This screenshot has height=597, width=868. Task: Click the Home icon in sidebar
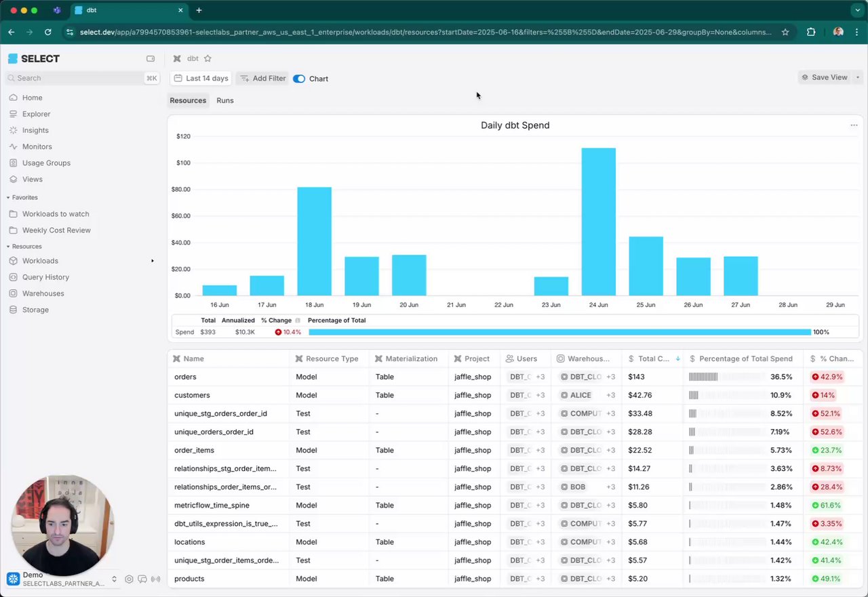[x=13, y=98]
